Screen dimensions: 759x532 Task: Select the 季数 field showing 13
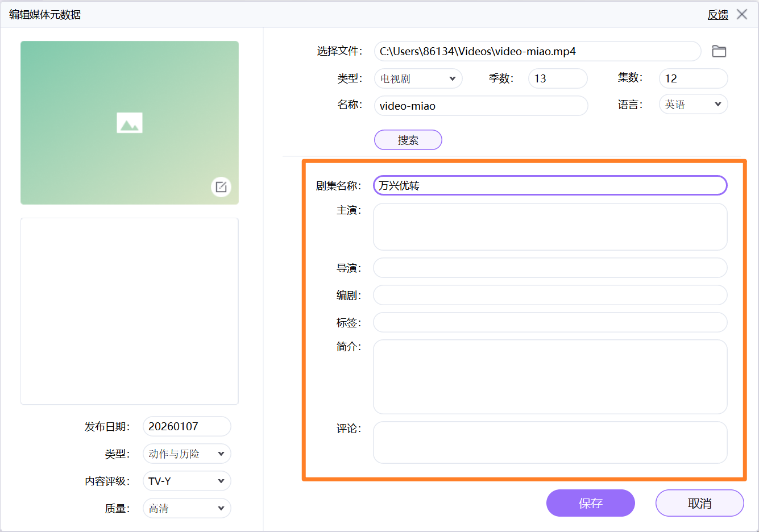[557, 78]
